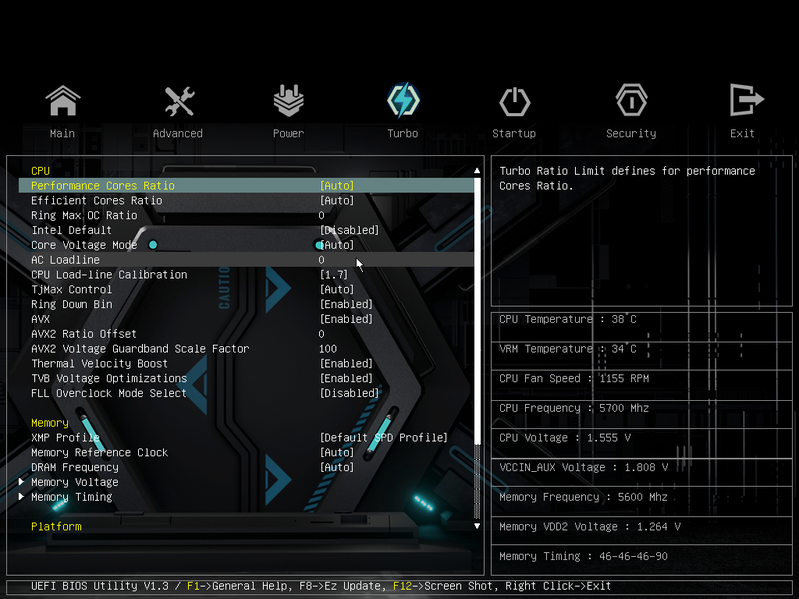Click the vertical scrollbar of the settings panel
Image resolution: width=799 pixels, height=599 pixels.
(x=477, y=348)
